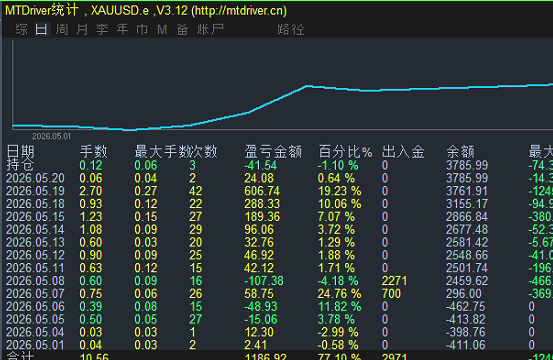
Task: Select the 2026.05.11 date row
Action: click(35, 268)
